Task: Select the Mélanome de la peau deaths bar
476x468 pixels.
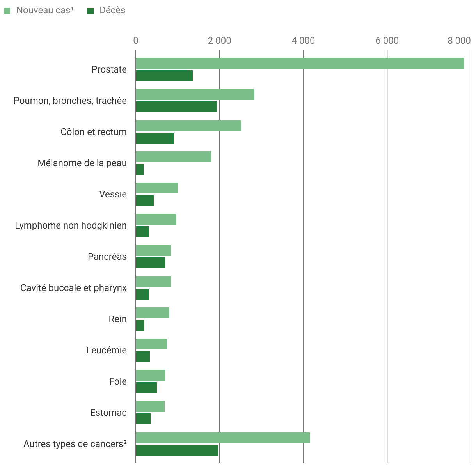Action: tap(140, 169)
